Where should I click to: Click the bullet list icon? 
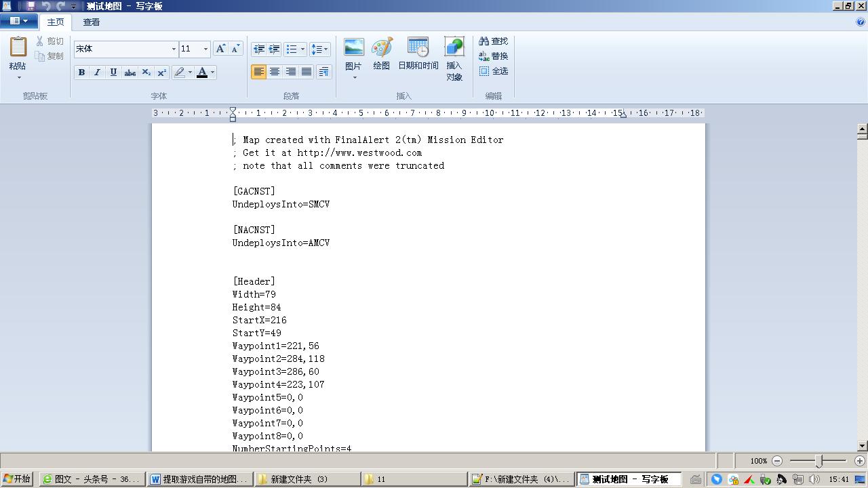click(x=292, y=49)
